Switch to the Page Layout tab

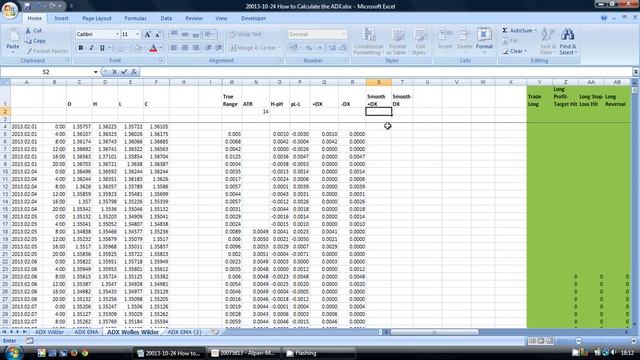click(x=97, y=18)
